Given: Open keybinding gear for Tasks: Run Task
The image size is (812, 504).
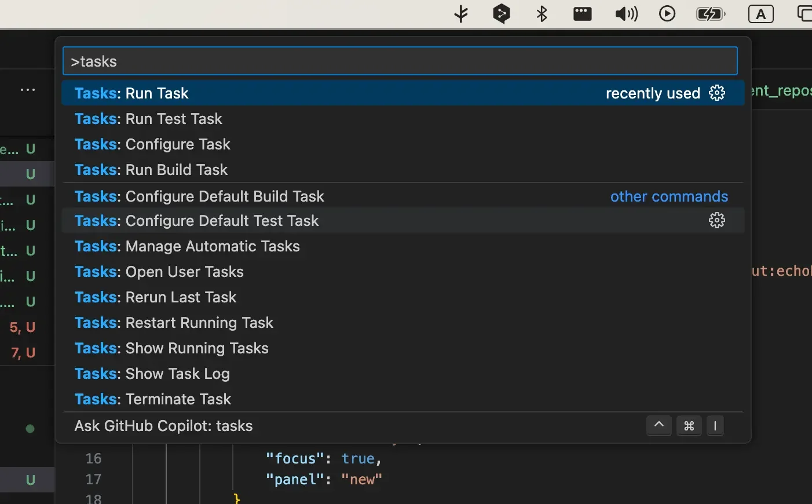Looking at the screenshot, I should pyautogui.click(x=717, y=93).
